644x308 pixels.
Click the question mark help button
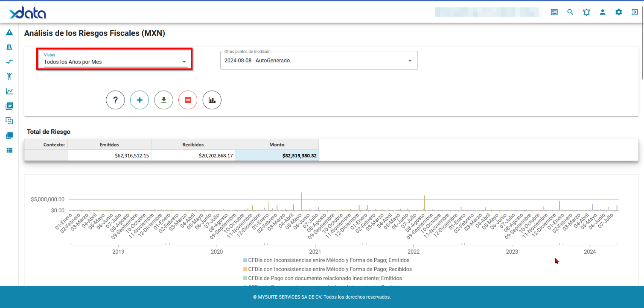point(115,100)
